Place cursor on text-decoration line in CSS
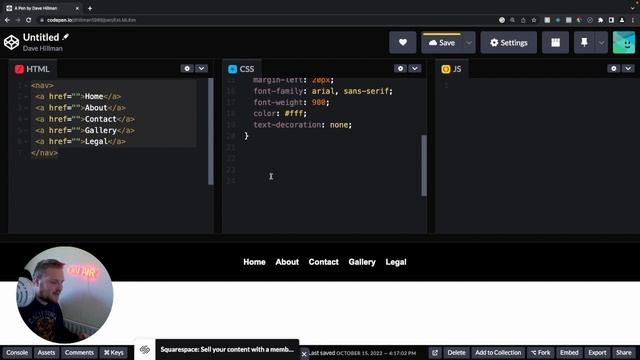This screenshot has height=360, width=640. [302, 125]
